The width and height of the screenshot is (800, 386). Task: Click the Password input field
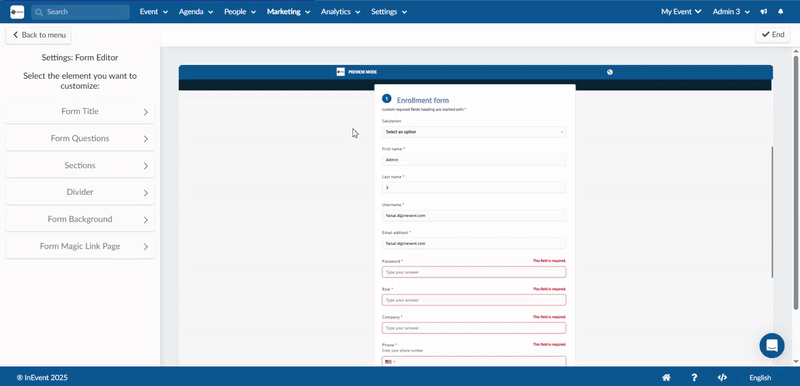[x=474, y=272]
